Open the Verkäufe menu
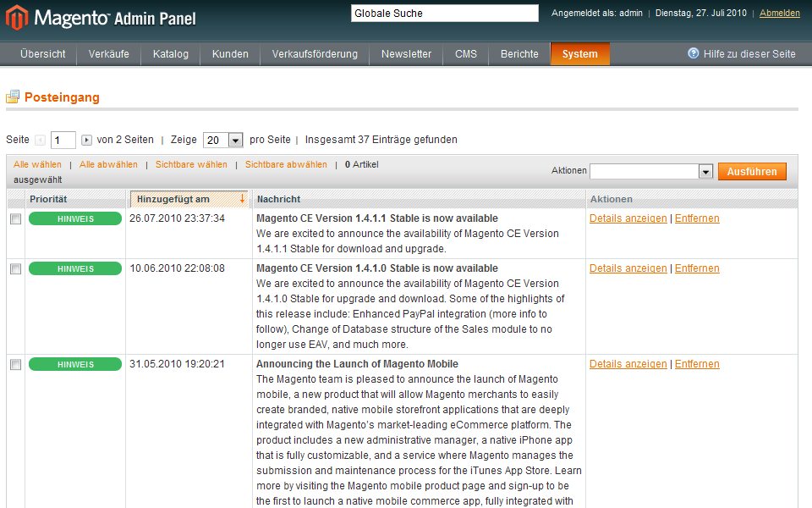The image size is (812, 508). [x=109, y=54]
